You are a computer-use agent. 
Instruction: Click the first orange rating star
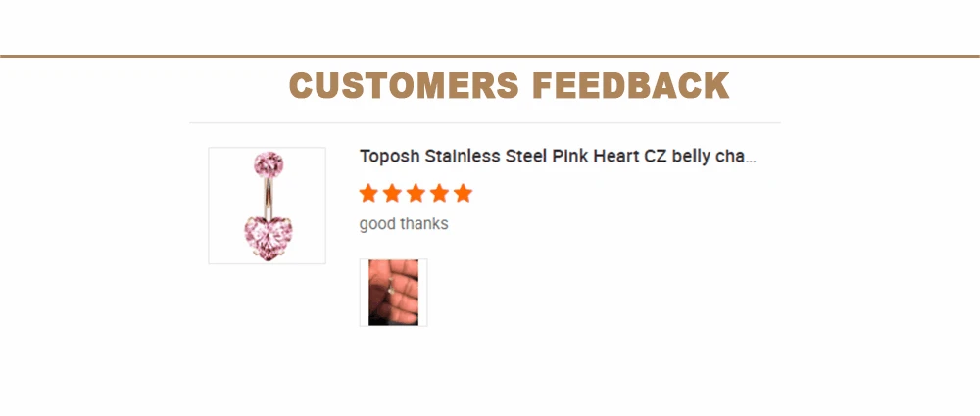368,194
